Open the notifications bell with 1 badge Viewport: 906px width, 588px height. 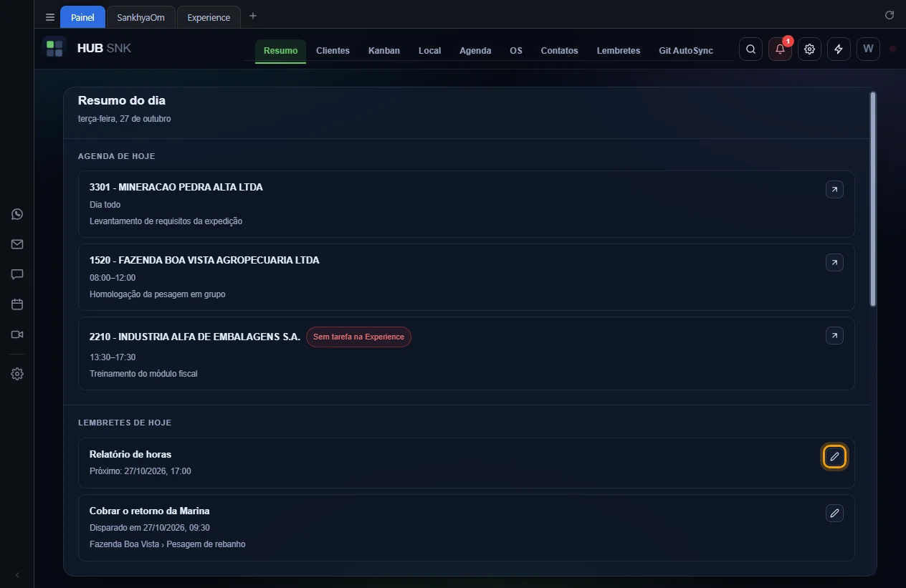(x=780, y=49)
